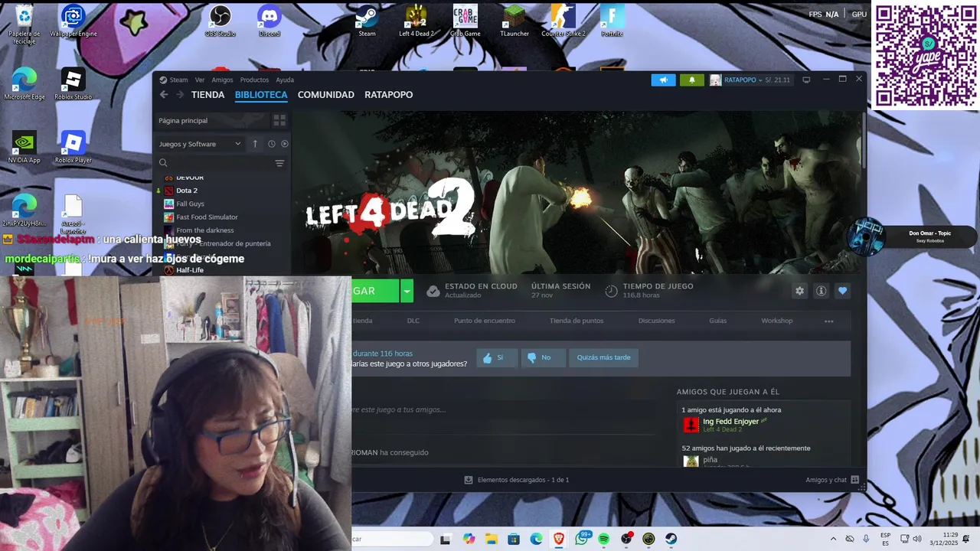Open Tienda de puntos link

click(x=577, y=321)
